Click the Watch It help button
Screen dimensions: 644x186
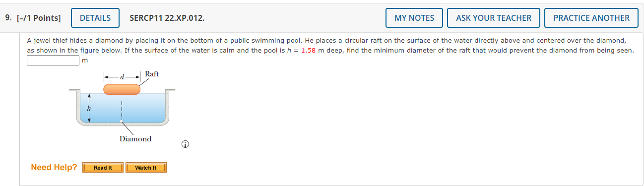click(146, 168)
